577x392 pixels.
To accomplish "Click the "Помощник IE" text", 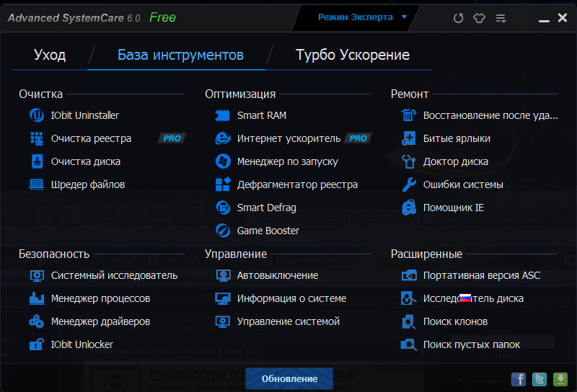I will click(x=454, y=208).
